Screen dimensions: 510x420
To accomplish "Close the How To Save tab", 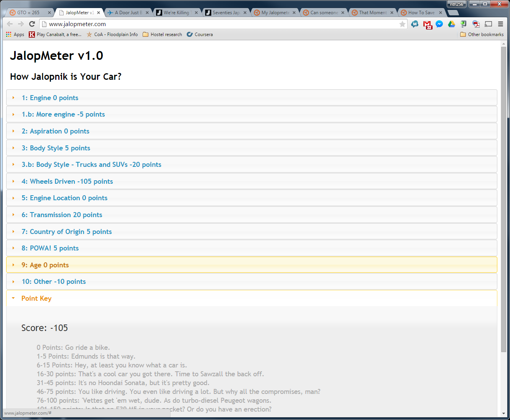I will click(441, 13).
